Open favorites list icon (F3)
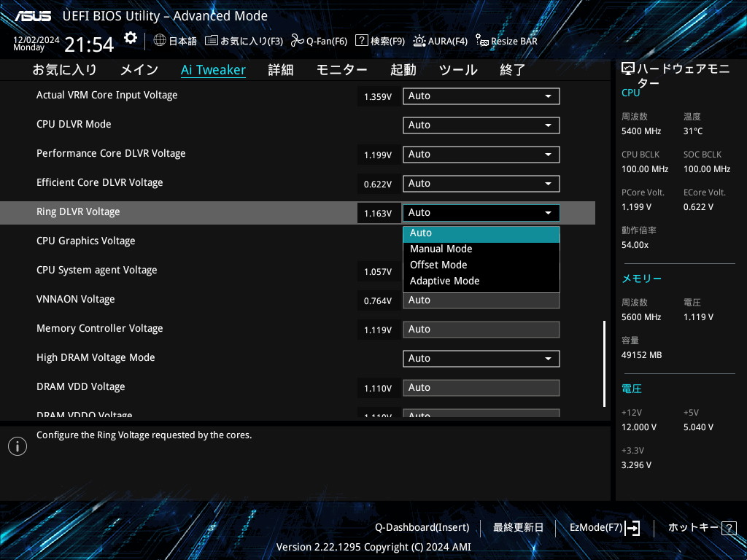Screen dimensions: 747x560 point(211,41)
